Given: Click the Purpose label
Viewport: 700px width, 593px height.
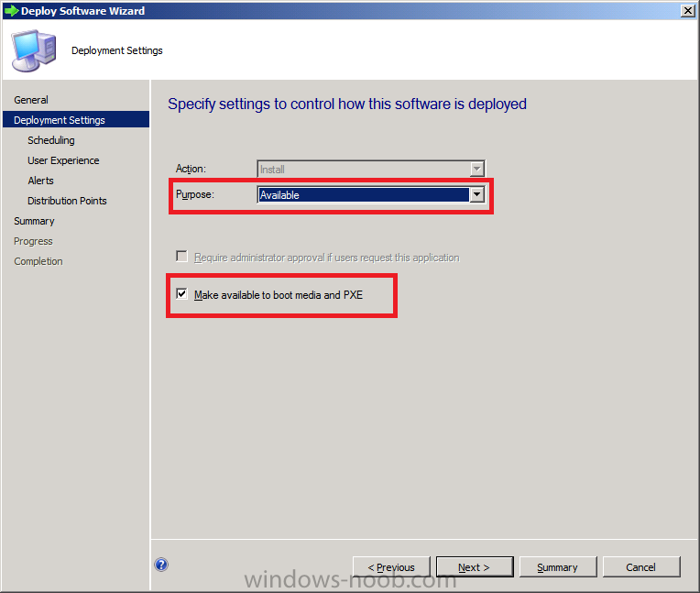Looking at the screenshot, I should coord(195,194).
